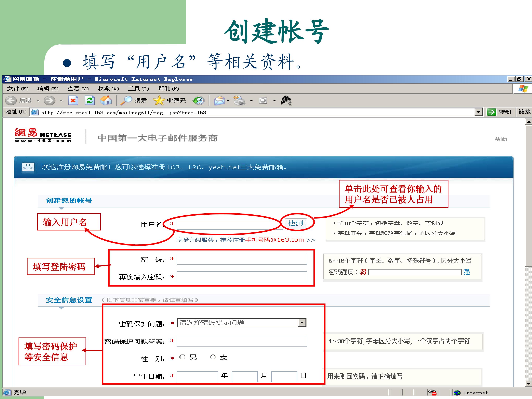This screenshot has width=532, height=399.
Task: Click the IE icon in the title bar
Action: [x=7, y=79]
